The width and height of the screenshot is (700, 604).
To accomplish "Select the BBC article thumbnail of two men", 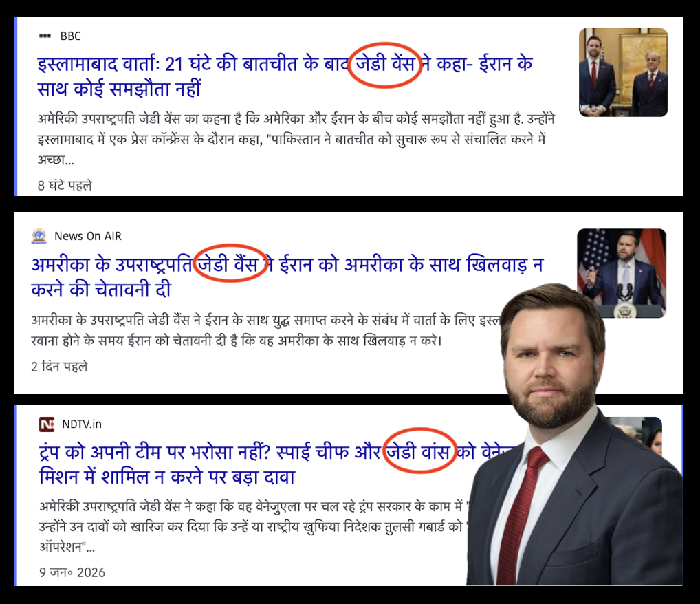I will pyautogui.click(x=623, y=72).
